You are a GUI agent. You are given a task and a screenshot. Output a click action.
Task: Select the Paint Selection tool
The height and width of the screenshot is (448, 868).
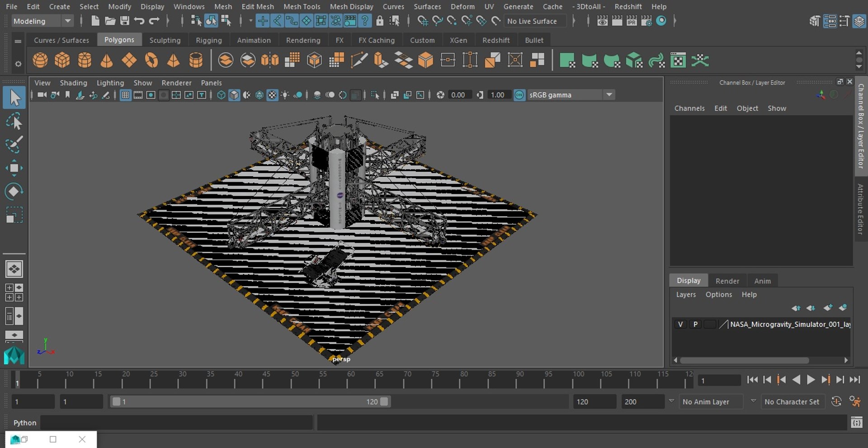(14, 145)
